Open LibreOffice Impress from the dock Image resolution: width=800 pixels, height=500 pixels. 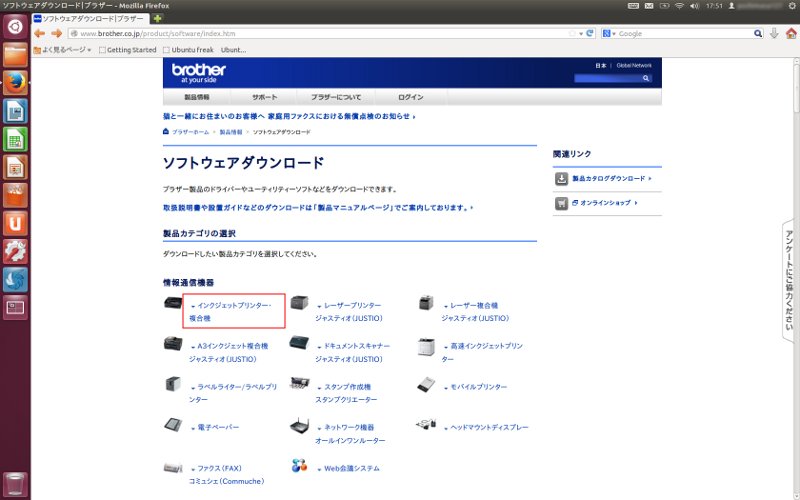pyautogui.click(x=15, y=167)
